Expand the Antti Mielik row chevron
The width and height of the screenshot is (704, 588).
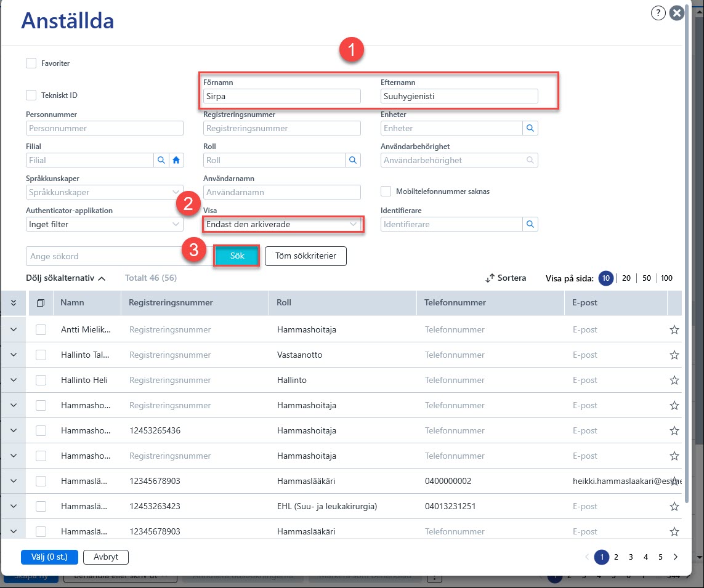(14, 329)
